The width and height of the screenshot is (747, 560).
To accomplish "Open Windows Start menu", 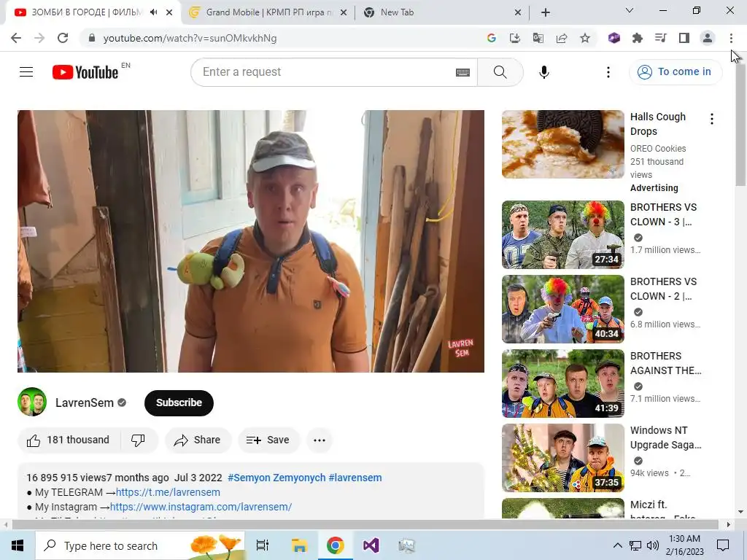I will point(18,545).
